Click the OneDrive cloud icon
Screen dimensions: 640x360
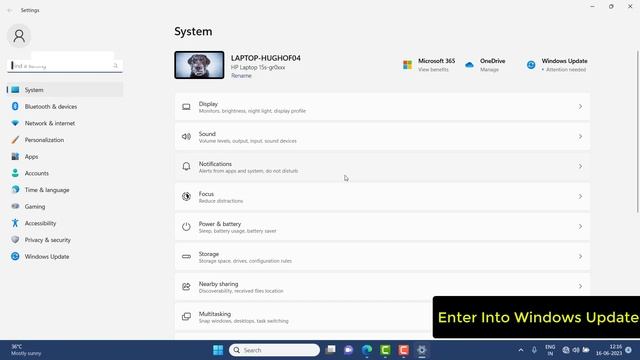(469, 65)
